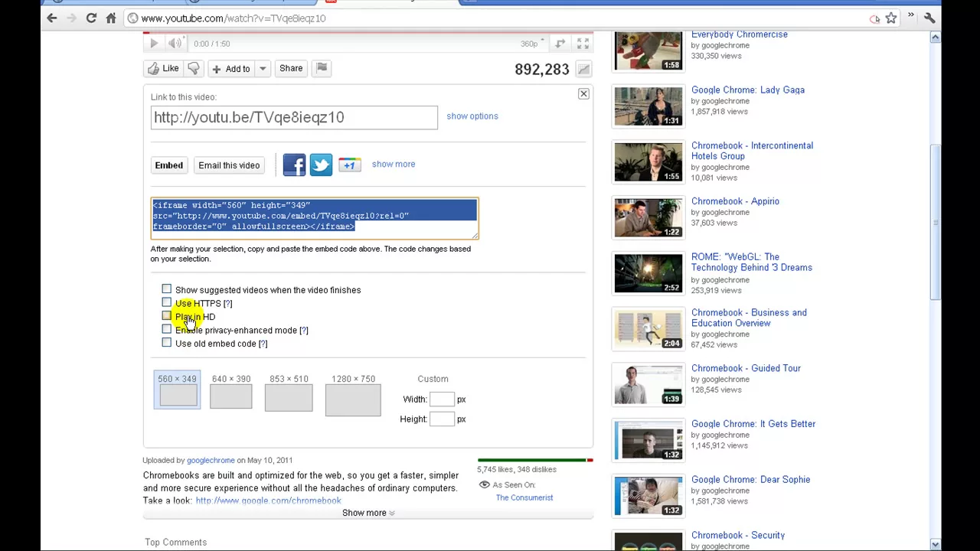Open The Consumerist link

(x=524, y=497)
